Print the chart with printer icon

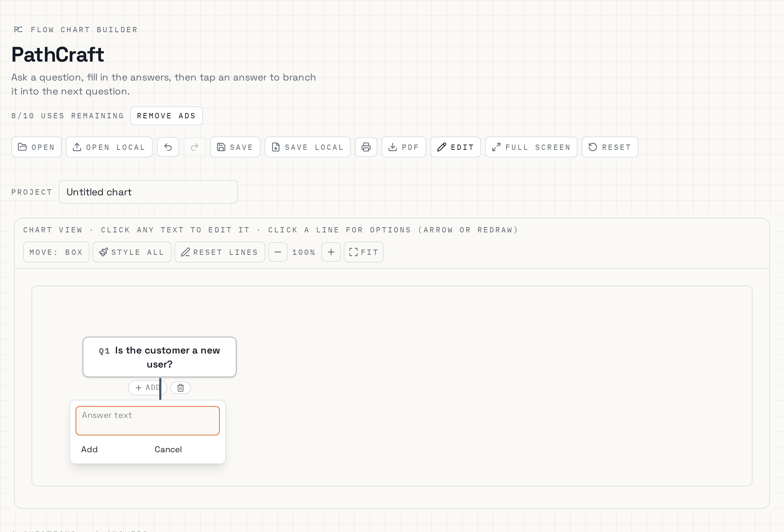pyautogui.click(x=366, y=147)
